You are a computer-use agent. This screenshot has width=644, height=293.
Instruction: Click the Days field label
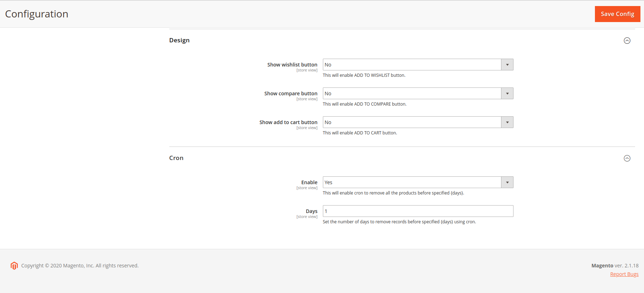[312, 211]
